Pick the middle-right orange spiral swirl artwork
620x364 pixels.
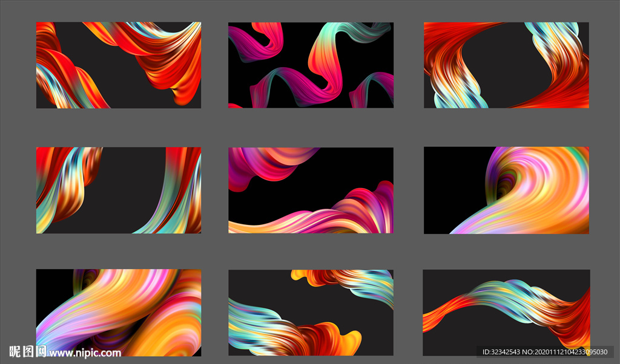507,190
